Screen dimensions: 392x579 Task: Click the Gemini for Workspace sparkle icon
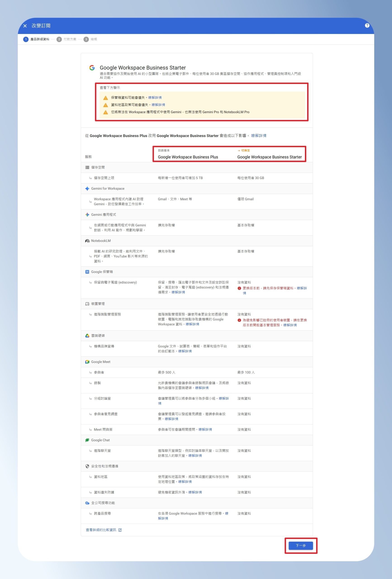87,189
